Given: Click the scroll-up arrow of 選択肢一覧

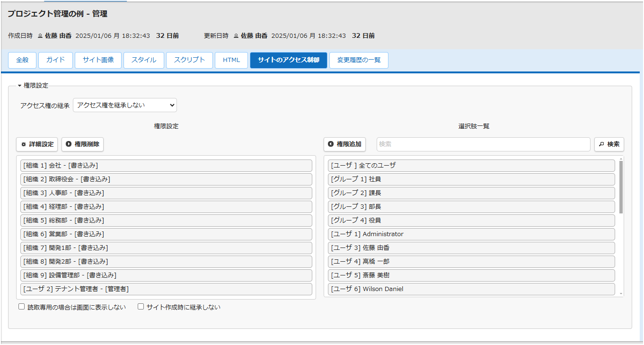Looking at the screenshot, I should [621, 158].
